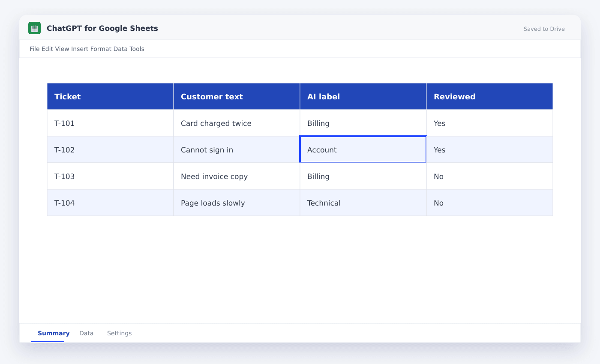This screenshot has width=600, height=364.
Task: Select the Billing label for T-101
Action: pyautogui.click(x=363, y=123)
